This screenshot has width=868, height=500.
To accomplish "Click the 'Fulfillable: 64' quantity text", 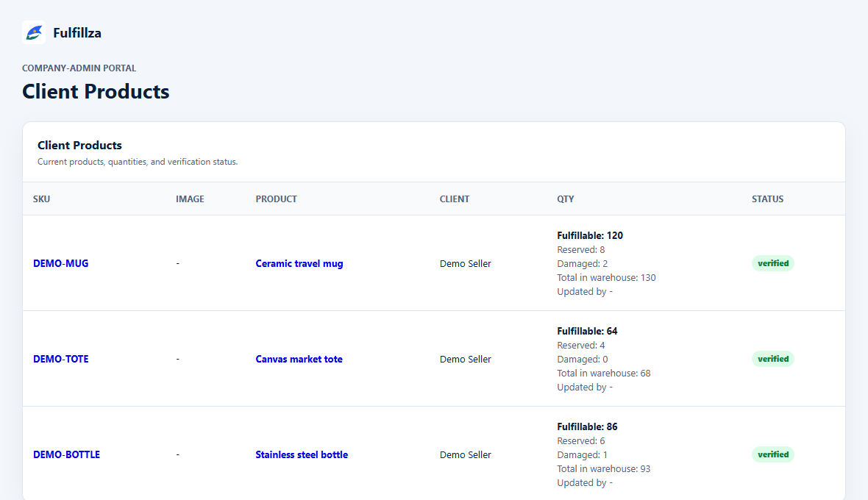I will pyautogui.click(x=587, y=332).
